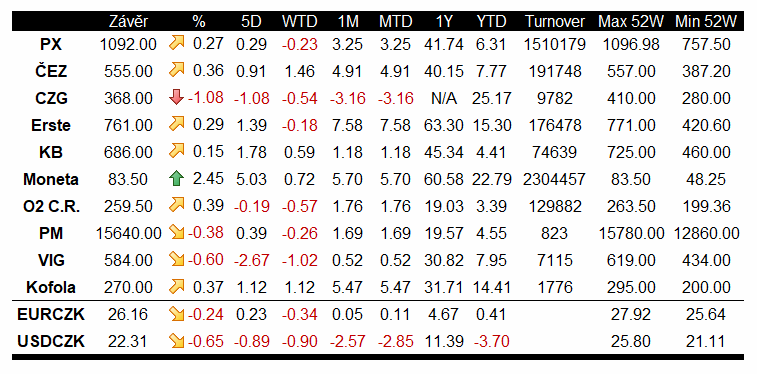Click Kofola YTD value 14.41
Screen dimensions: 757x374
pyautogui.click(x=491, y=288)
